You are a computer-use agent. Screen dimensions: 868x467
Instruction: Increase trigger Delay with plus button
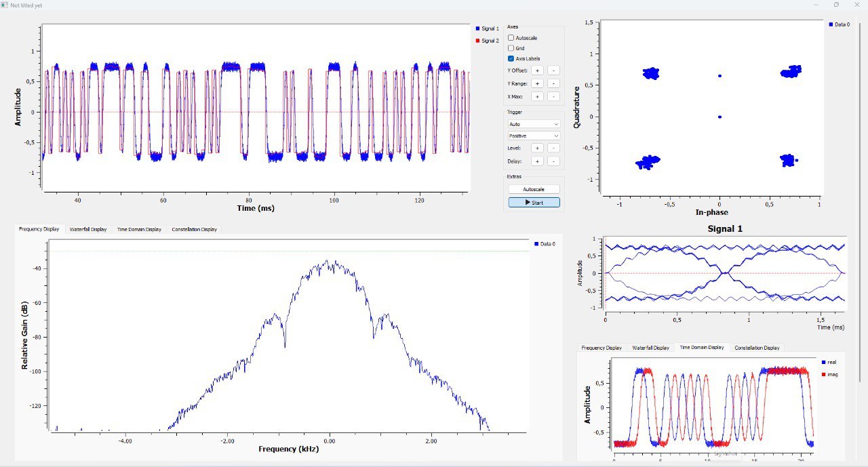coord(536,161)
